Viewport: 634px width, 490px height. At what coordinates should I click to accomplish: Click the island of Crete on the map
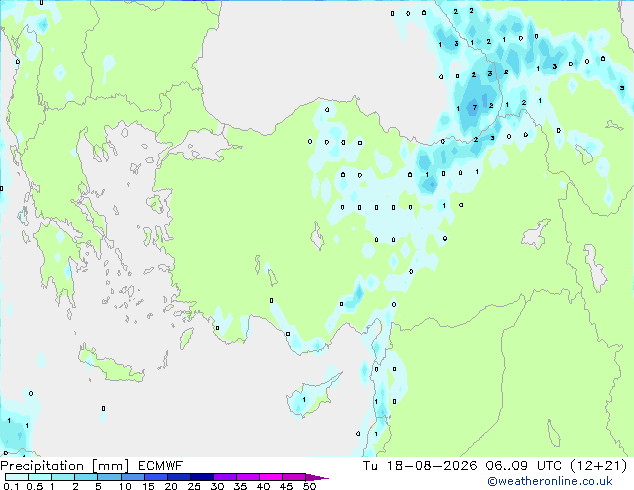pos(110,364)
